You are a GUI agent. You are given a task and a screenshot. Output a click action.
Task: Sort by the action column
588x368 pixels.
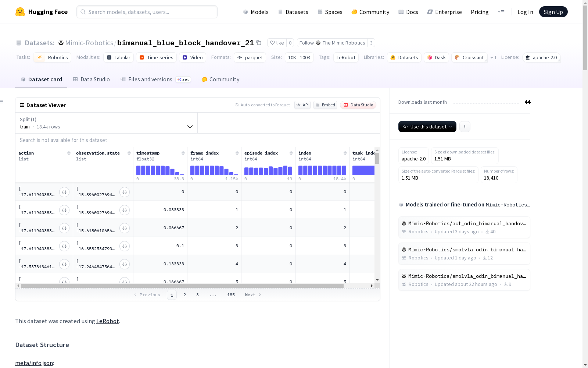[x=69, y=153]
